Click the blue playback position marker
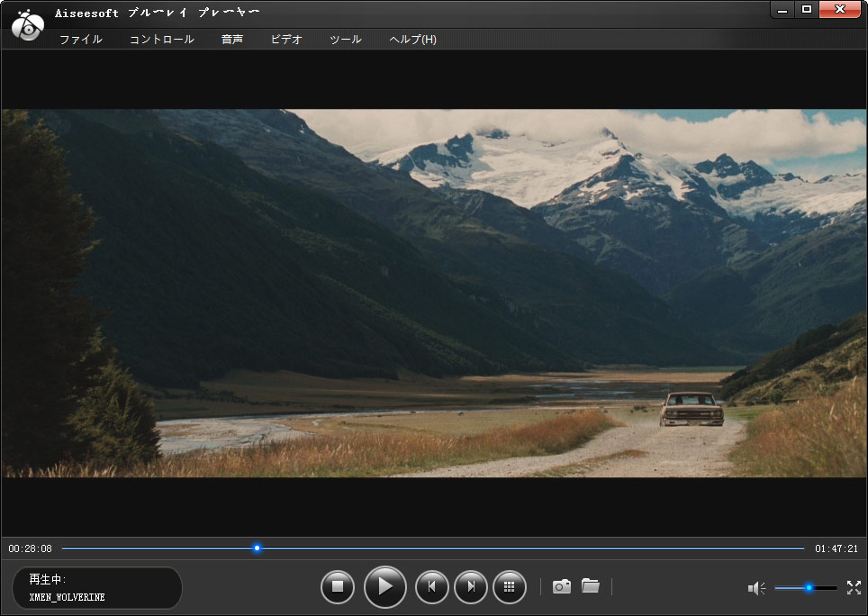868x616 pixels. point(257,548)
